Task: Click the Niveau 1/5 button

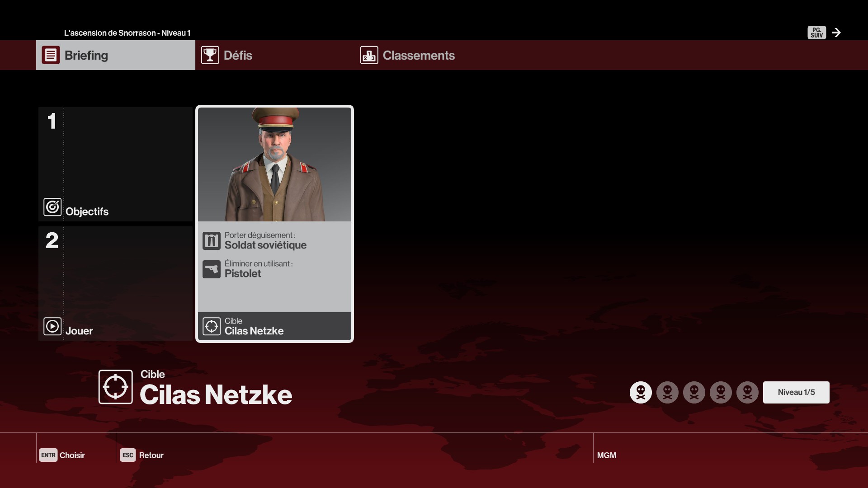Action: tap(796, 392)
